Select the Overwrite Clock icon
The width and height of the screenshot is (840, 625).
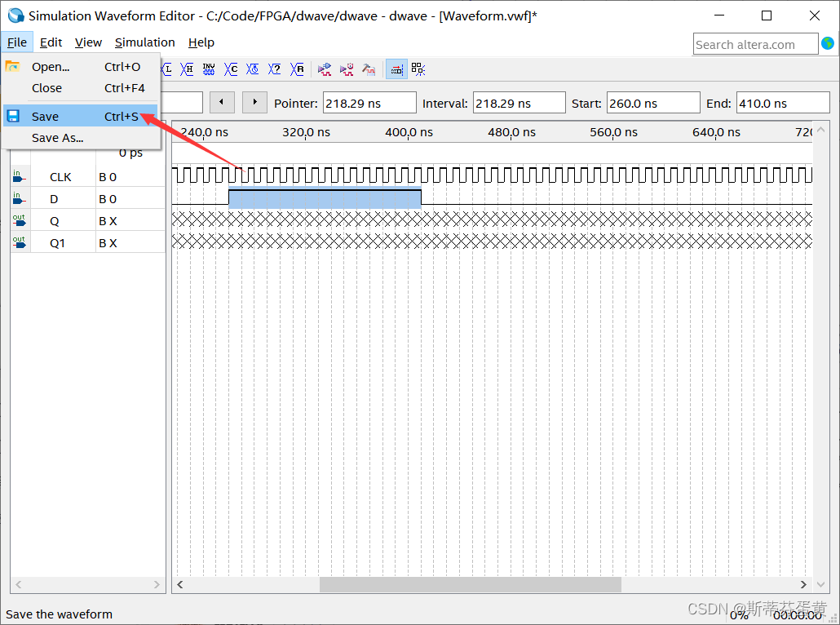pyautogui.click(x=252, y=69)
